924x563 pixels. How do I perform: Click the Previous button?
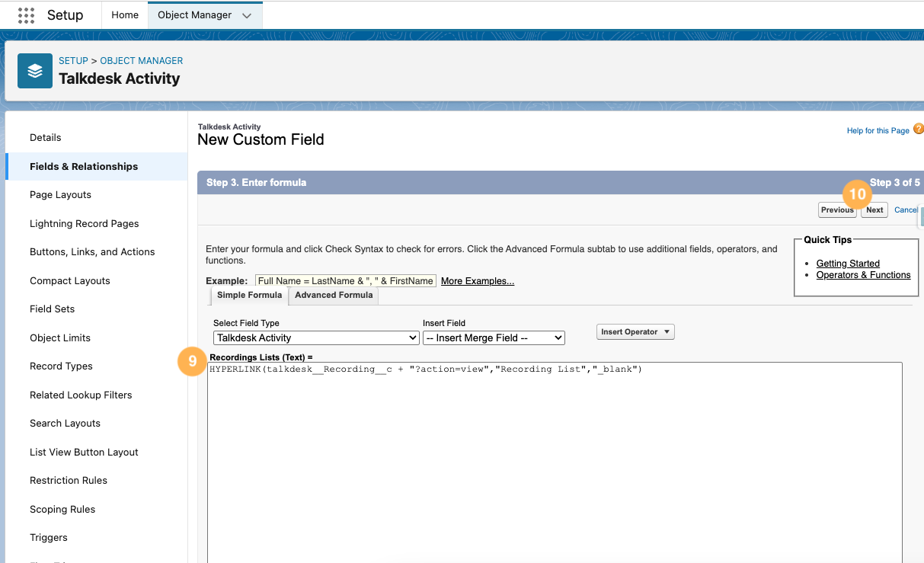click(x=837, y=210)
